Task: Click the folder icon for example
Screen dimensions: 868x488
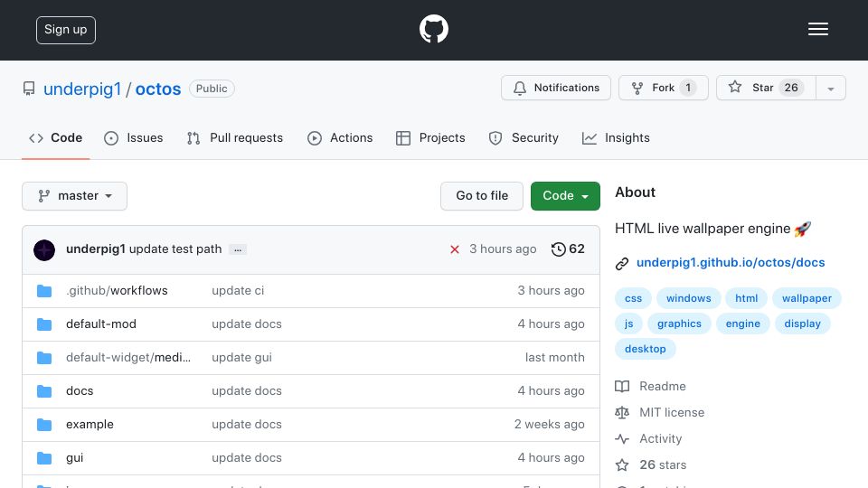Action: pyautogui.click(x=44, y=425)
